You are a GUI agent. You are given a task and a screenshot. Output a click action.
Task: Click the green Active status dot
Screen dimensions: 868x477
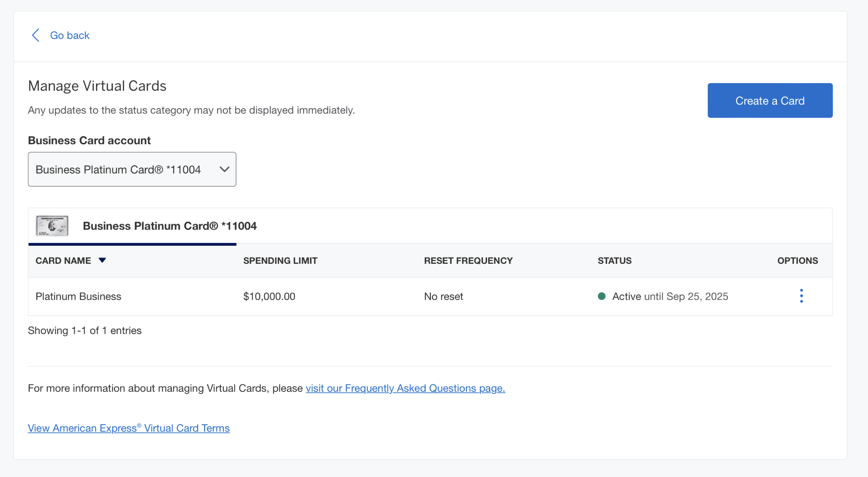click(601, 296)
